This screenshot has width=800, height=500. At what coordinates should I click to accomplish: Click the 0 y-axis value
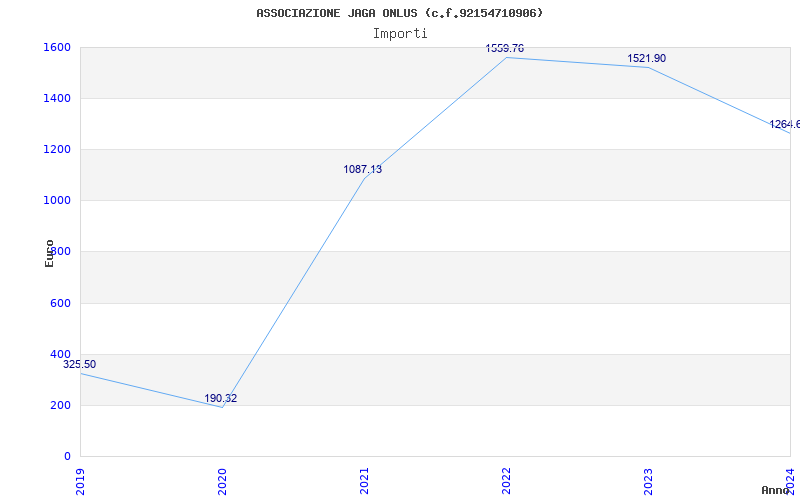67,457
